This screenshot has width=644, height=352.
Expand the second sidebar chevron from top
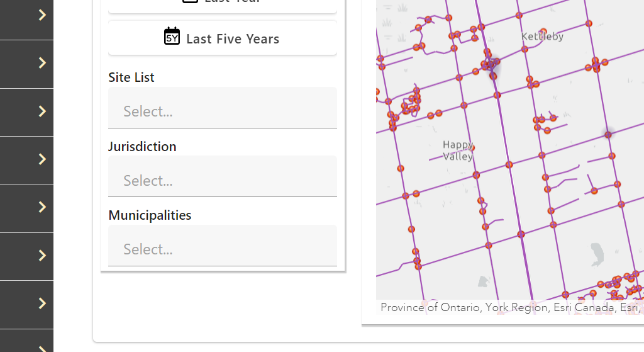click(x=42, y=63)
